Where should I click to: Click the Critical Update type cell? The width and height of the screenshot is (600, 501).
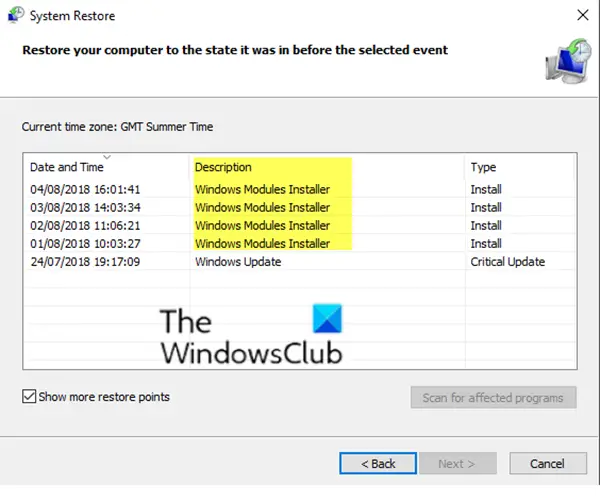click(x=508, y=262)
